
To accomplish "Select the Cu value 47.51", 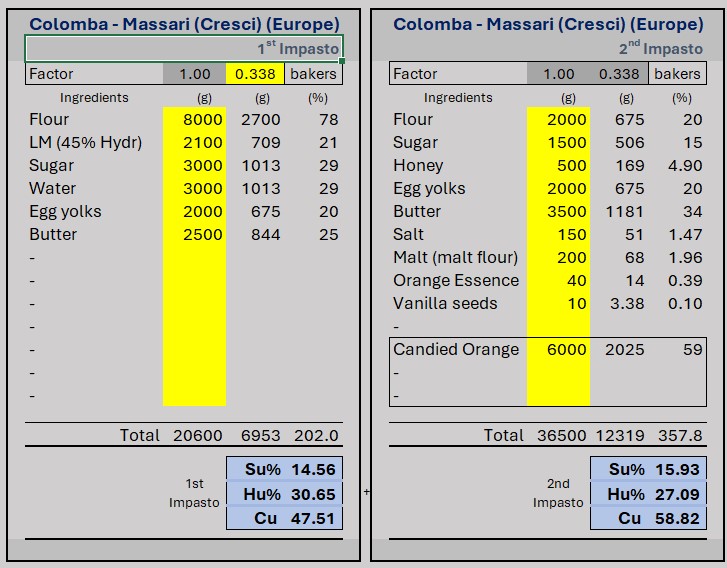I will coord(316,518).
